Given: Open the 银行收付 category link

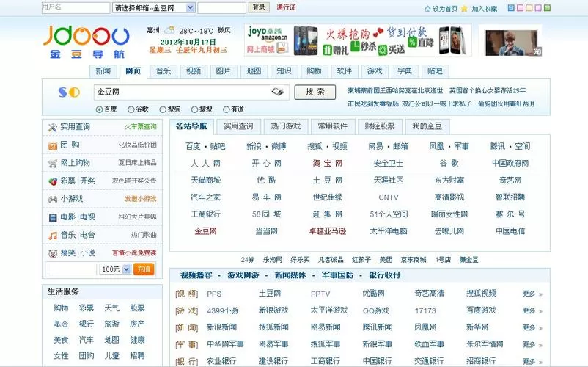Looking at the screenshot, I should tap(385, 275).
